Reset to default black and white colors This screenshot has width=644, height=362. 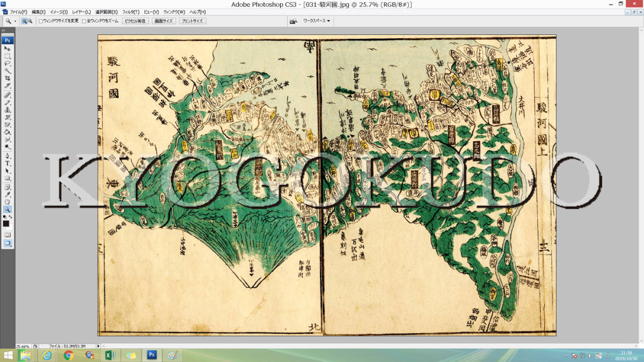[4, 217]
